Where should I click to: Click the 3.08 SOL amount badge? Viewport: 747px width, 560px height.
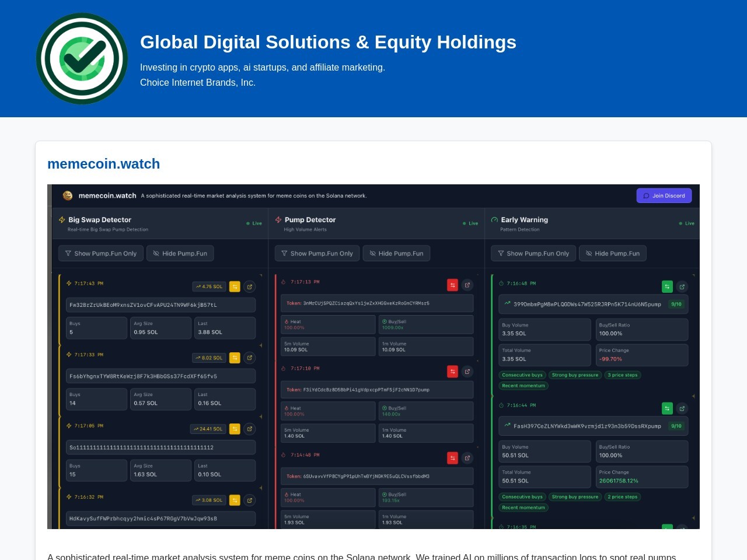pos(209,500)
